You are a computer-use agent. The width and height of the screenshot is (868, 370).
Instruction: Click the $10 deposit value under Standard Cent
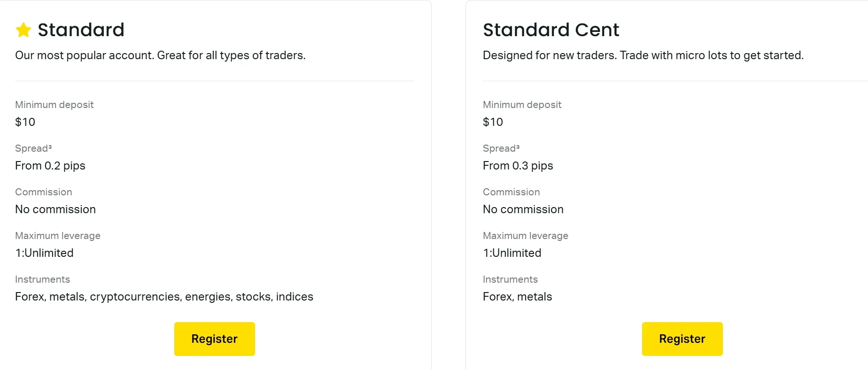tap(493, 122)
